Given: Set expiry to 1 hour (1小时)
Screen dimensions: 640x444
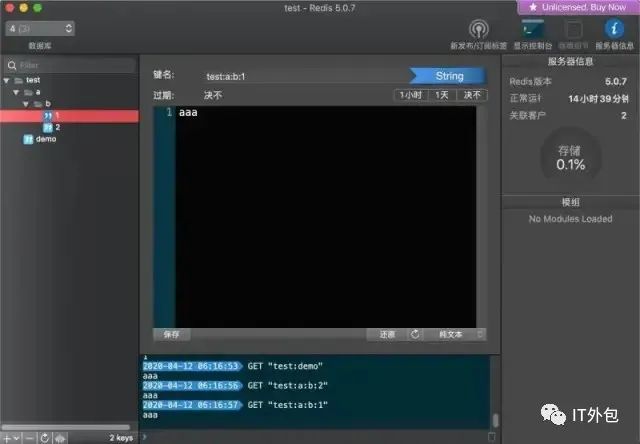Looking at the screenshot, I should (411, 95).
